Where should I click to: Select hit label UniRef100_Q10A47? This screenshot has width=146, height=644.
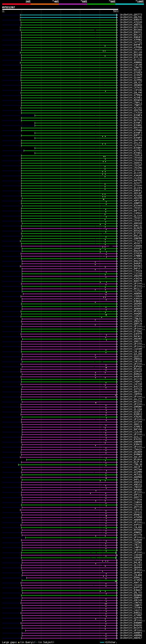[131, 77]
